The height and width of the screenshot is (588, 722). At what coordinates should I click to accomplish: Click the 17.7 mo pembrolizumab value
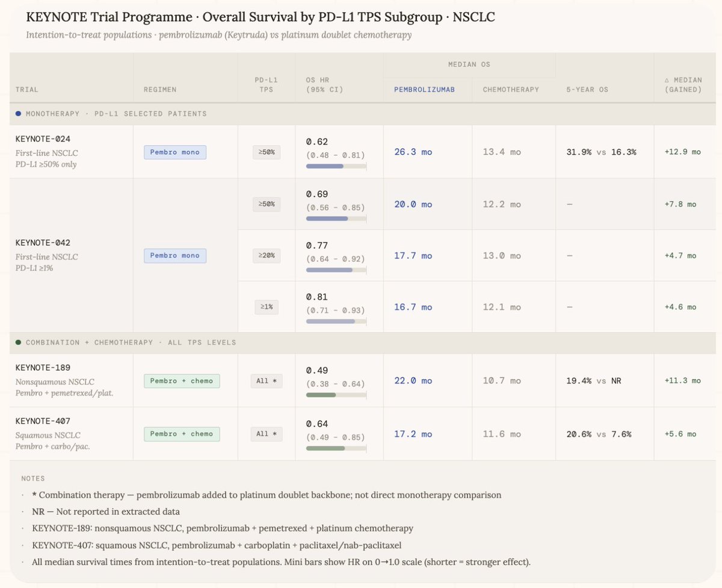point(413,256)
